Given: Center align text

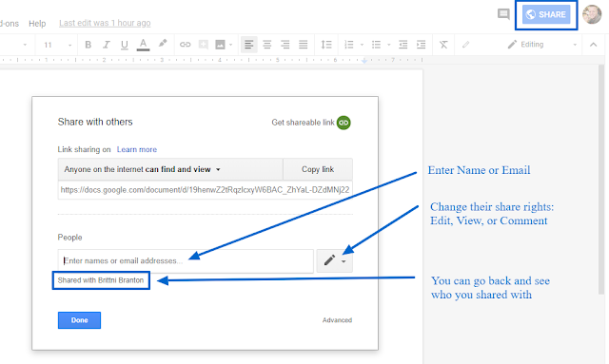Looking at the screenshot, I should coord(266,45).
